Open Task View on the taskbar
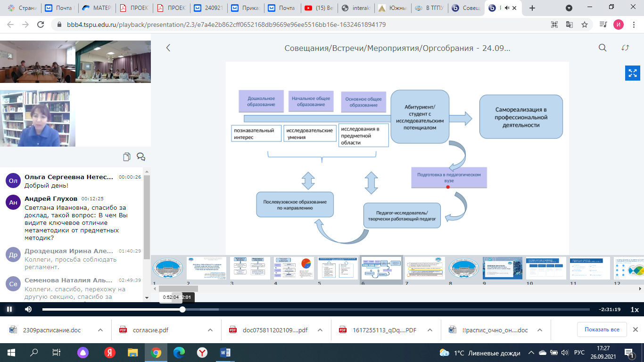Image resolution: width=644 pixels, height=362 pixels. pos(57,353)
